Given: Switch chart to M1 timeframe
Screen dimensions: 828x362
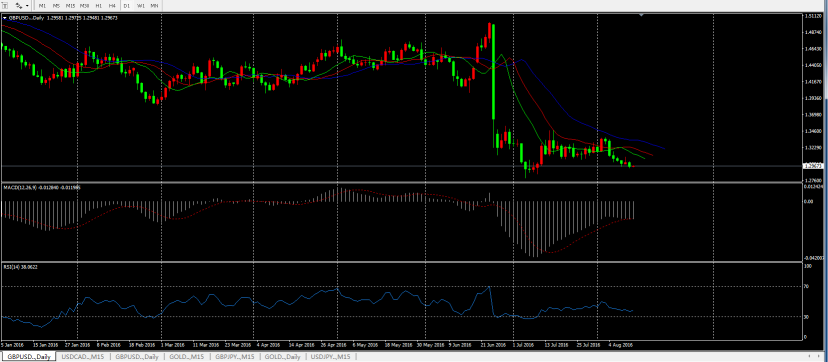Looking at the screenshot, I should point(42,5).
